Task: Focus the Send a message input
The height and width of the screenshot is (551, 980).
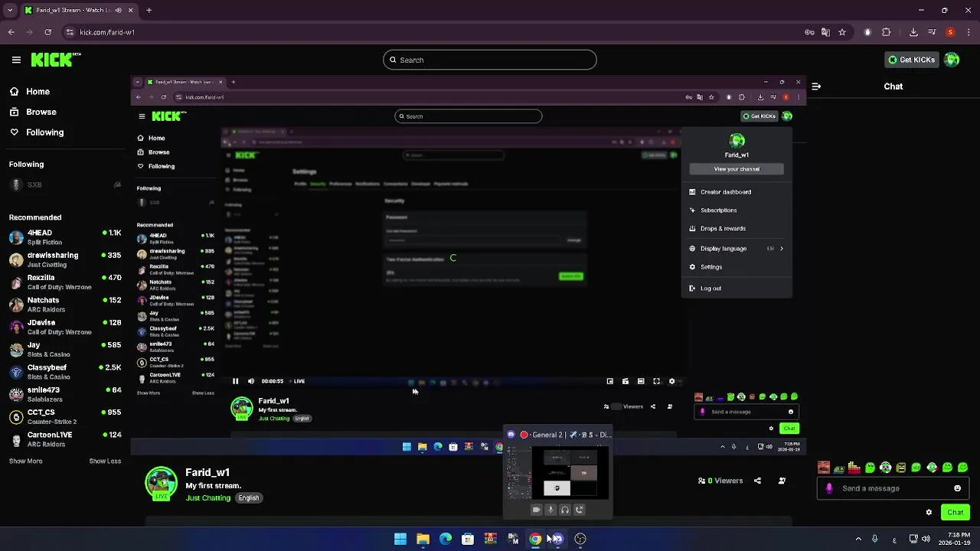Action: tap(892, 488)
